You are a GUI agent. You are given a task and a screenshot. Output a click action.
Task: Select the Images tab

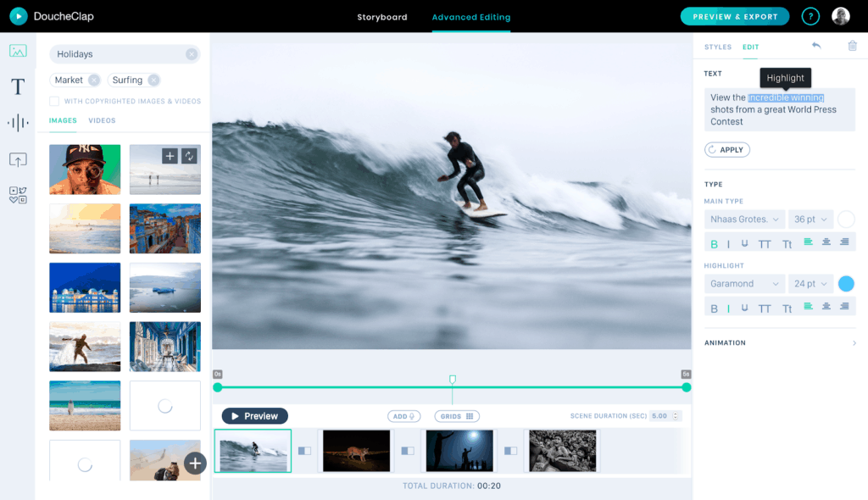click(63, 120)
